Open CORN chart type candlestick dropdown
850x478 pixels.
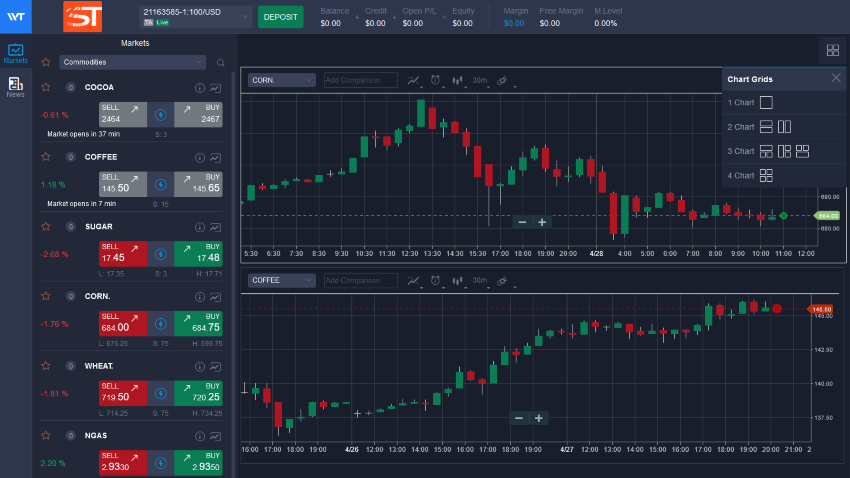point(459,81)
